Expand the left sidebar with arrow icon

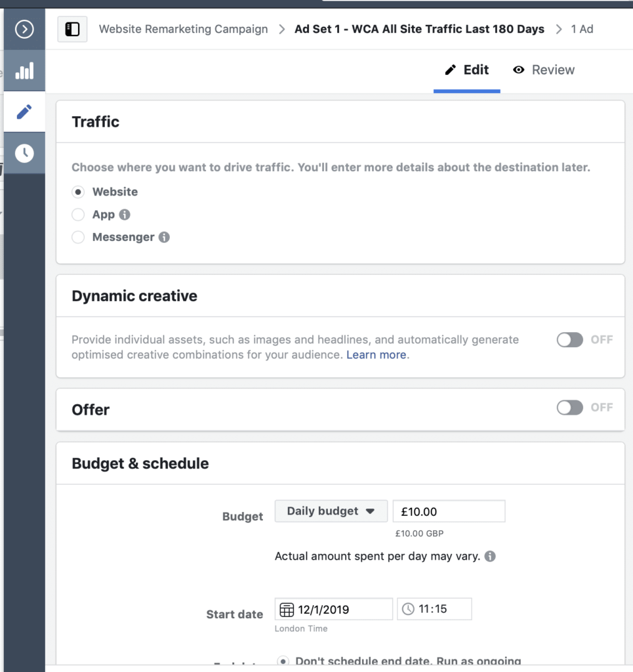tap(24, 29)
